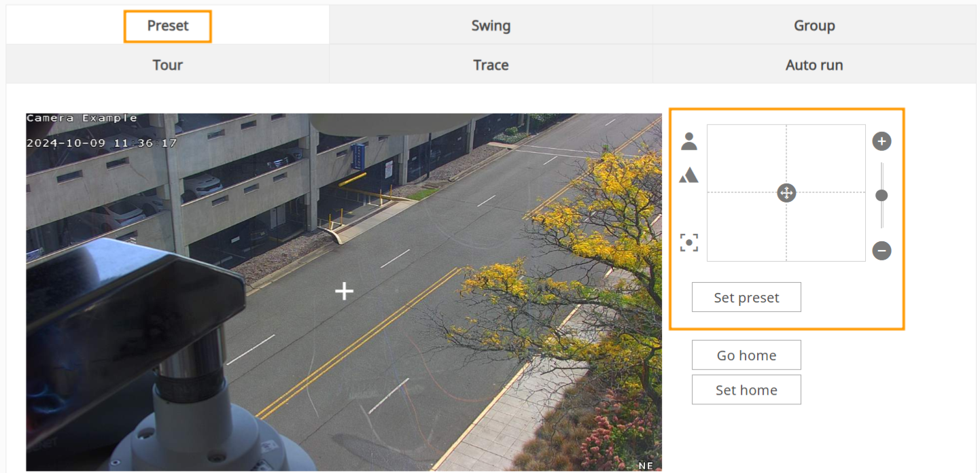Screen dimensions: 980x473
Task: Go to the Tour tab
Action: click(x=168, y=65)
